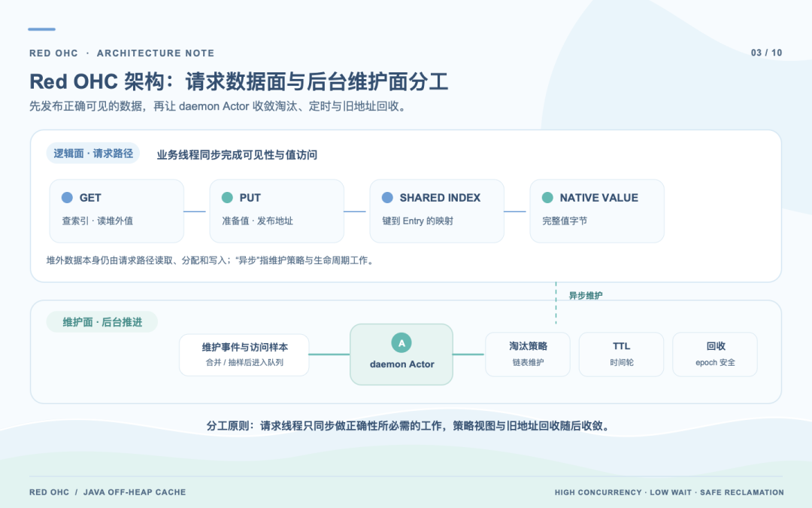Image resolution: width=812 pixels, height=508 pixels.
Task: Click the "查索引 · 读堆外值" description
Action: coord(97,221)
